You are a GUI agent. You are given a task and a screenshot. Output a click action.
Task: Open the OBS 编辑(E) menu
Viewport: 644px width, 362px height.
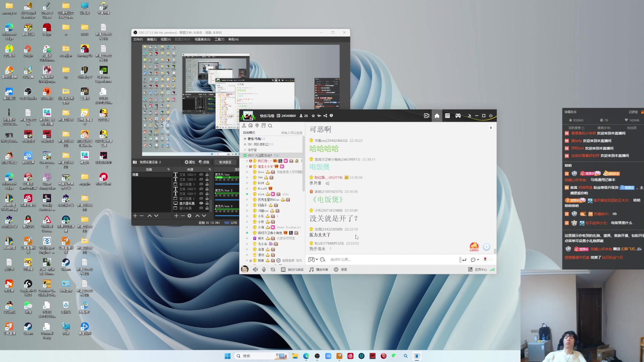click(152, 40)
